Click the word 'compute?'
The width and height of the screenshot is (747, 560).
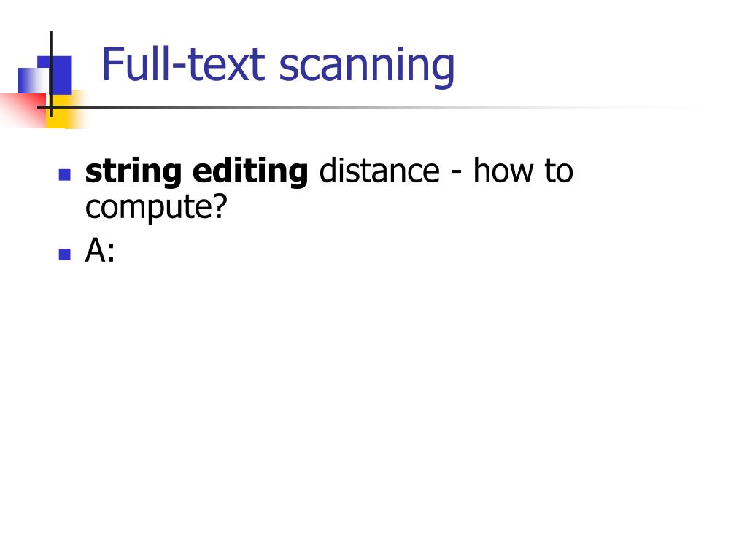tap(156, 208)
